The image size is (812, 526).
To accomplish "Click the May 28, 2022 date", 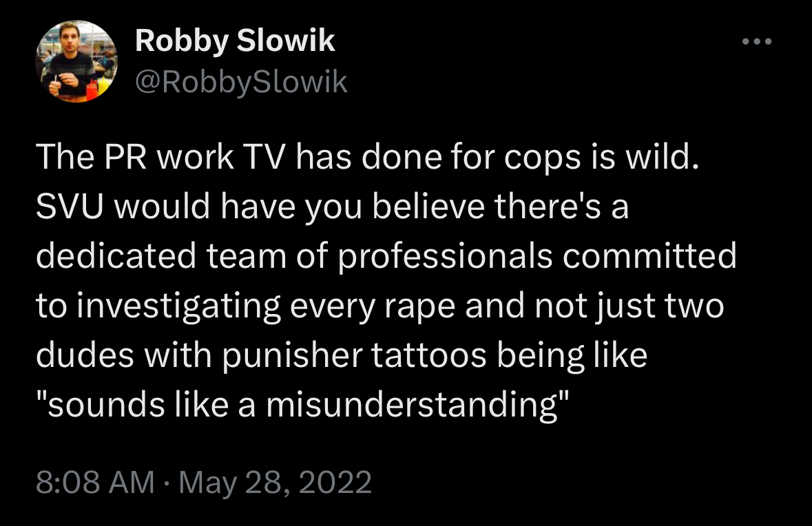I will pyautogui.click(x=275, y=482).
